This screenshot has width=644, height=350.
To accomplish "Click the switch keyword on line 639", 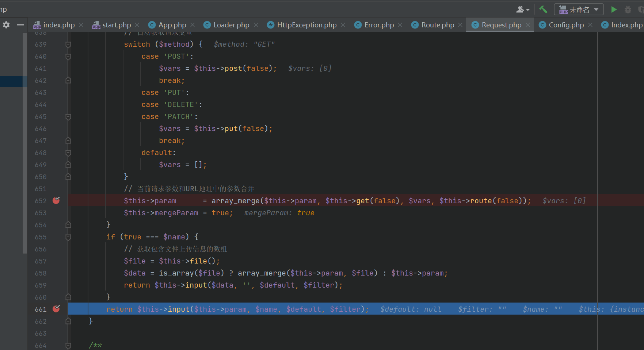I will click(x=137, y=44).
